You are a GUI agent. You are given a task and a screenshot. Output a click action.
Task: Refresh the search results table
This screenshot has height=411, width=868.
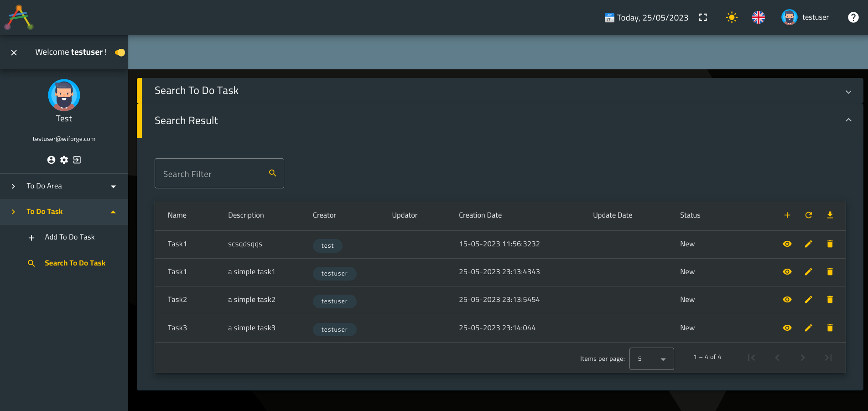808,215
